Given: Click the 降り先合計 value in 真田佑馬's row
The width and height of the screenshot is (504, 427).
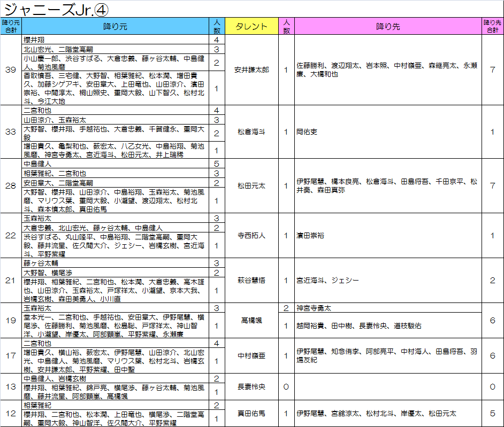Looking at the screenshot, I should pyautogui.click(x=492, y=414).
